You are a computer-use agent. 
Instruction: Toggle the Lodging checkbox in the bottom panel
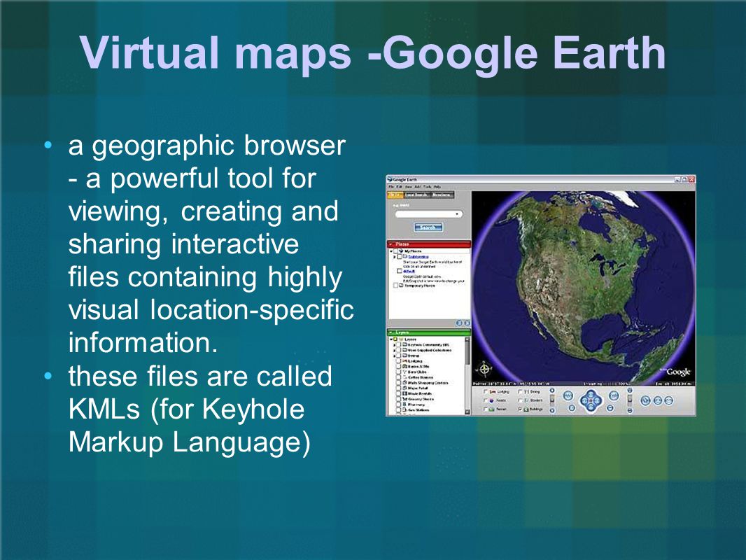click(485, 391)
